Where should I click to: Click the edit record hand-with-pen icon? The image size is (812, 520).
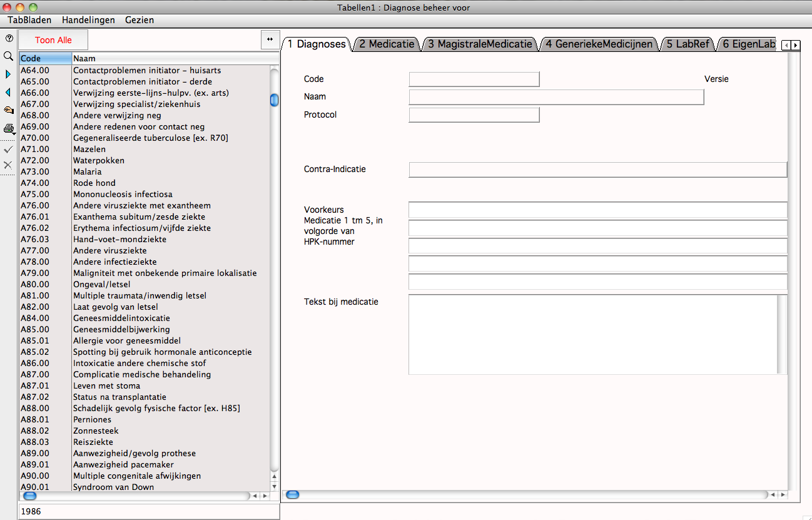coord(9,110)
